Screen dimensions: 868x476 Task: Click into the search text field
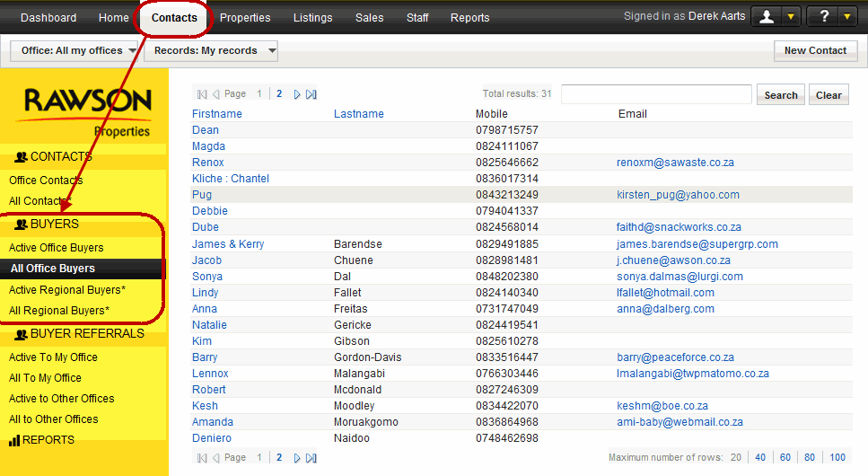point(656,94)
